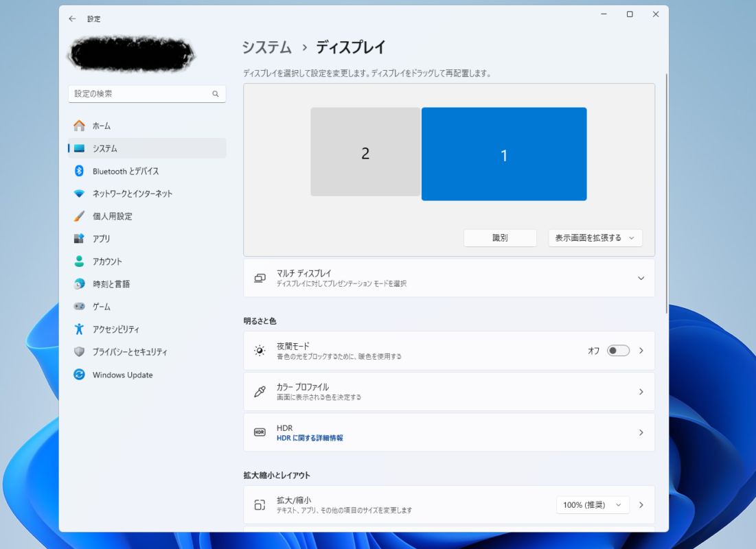The image size is (756, 549).
Task: Open プライバシーとセキュリティ page
Action: pos(147,352)
